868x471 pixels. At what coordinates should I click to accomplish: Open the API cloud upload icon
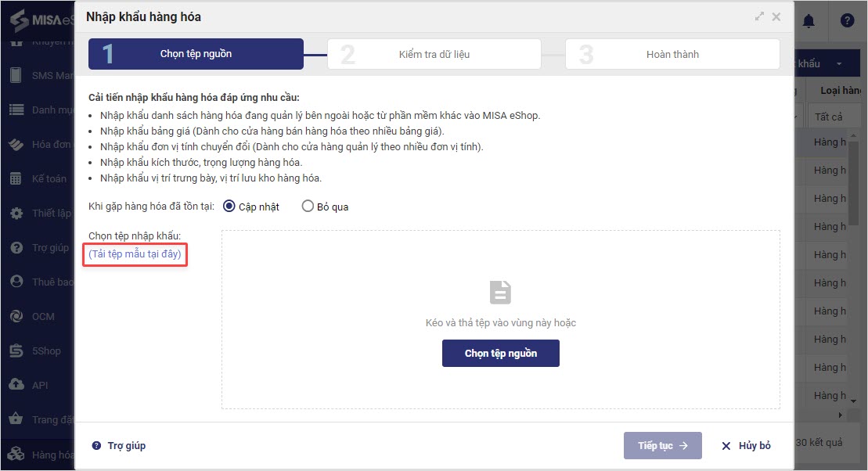(x=16, y=385)
